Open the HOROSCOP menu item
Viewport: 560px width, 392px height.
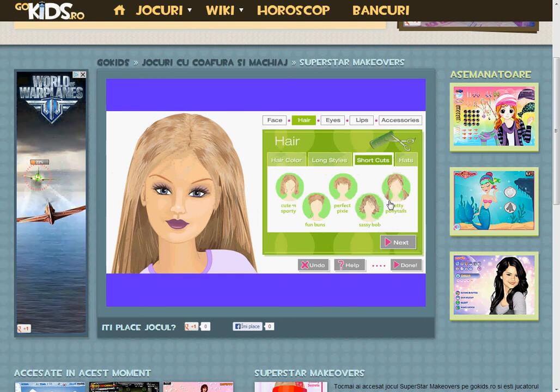(293, 10)
